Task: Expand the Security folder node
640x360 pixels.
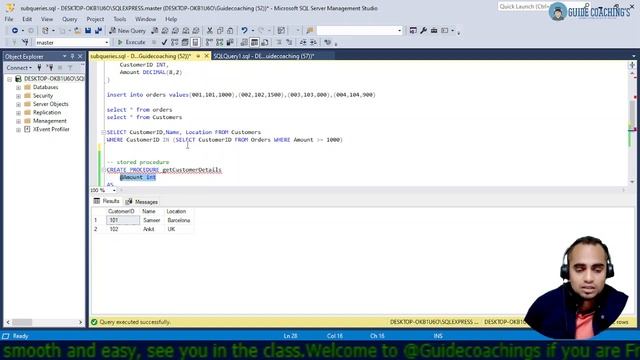Action: pos(18,96)
